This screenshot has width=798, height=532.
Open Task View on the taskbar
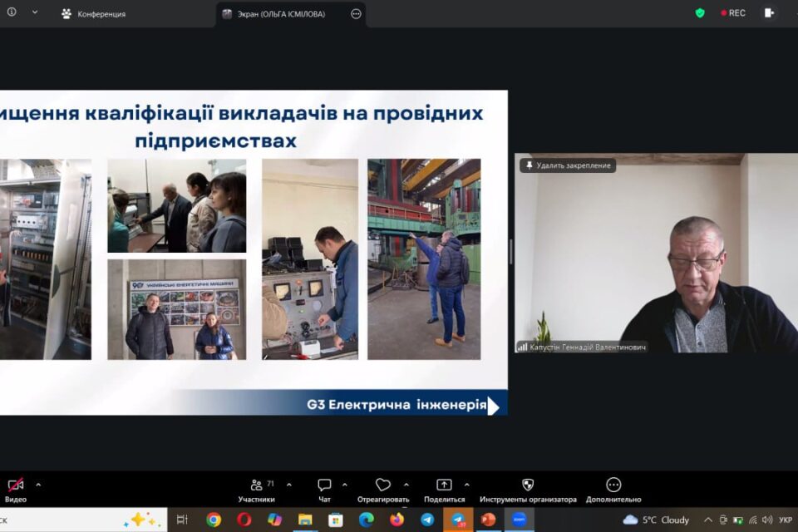[x=182, y=520]
